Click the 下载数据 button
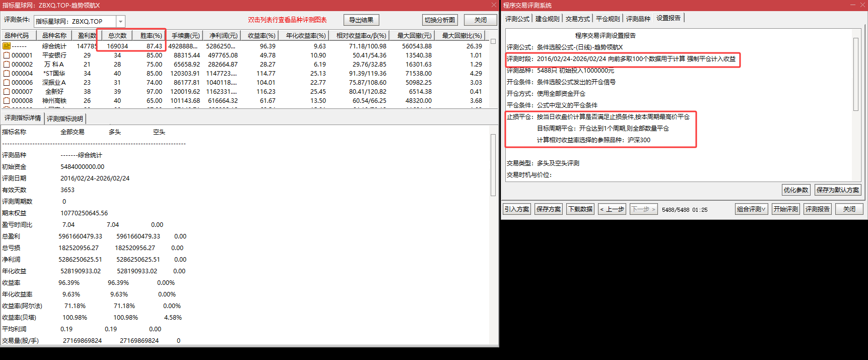Viewport: 868px width, 360px height. tap(580, 209)
